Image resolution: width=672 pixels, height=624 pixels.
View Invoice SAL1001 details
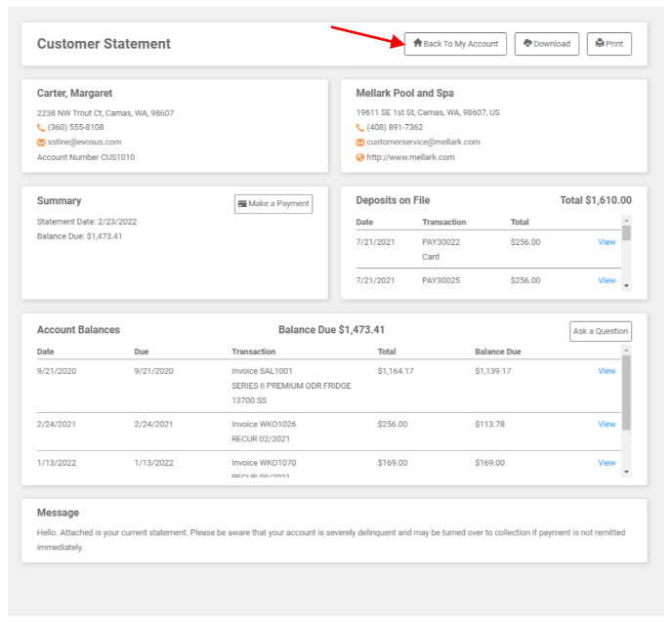pyautogui.click(x=607, y=371)
